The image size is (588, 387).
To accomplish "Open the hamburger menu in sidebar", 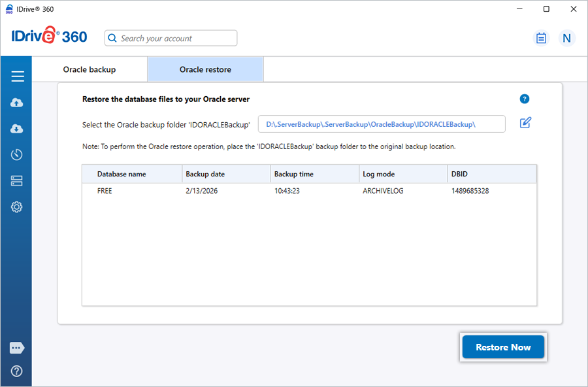I will pos(18,76).
